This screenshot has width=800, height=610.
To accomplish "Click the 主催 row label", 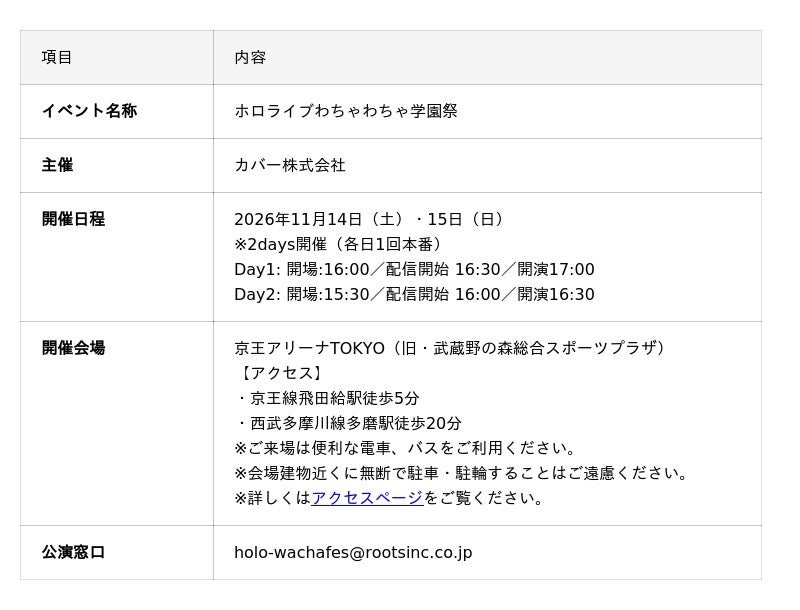I will click(x=57, y=165).
